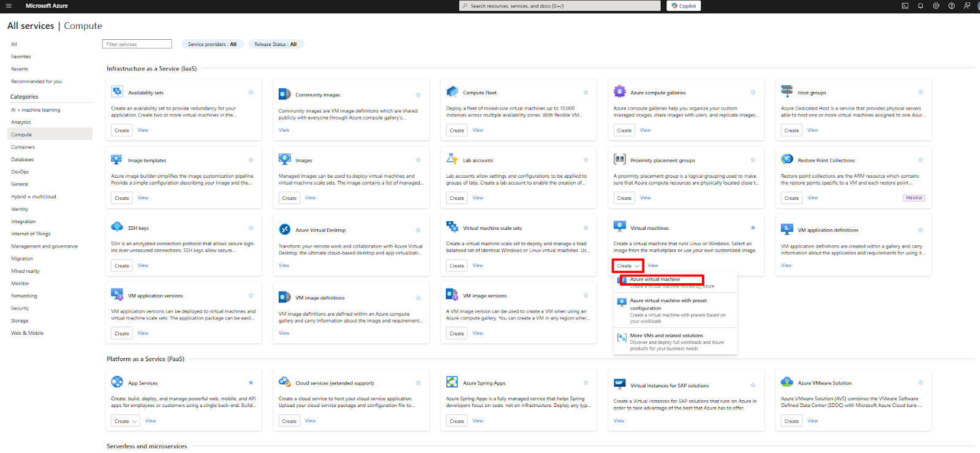Click View link on Community images card
Viewport: 980px width, 453px height.
click(x=284, y=130)
